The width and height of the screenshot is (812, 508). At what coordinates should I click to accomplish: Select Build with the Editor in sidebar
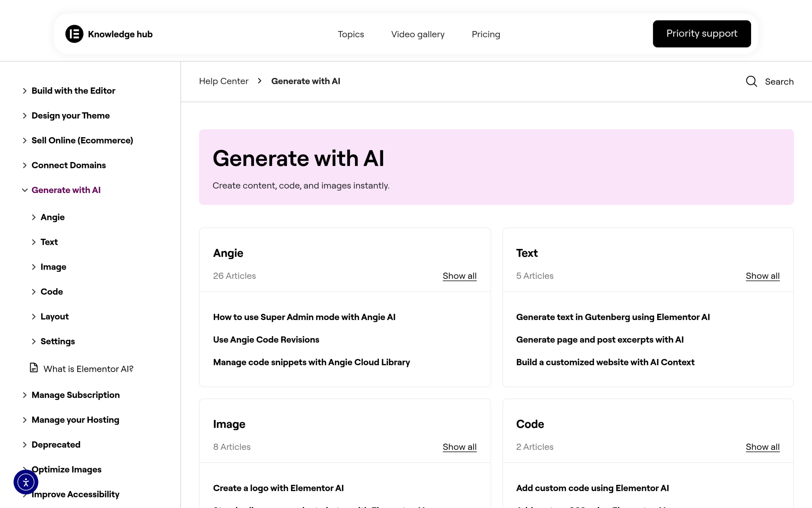pyautogui.click(x=73, y=91)
